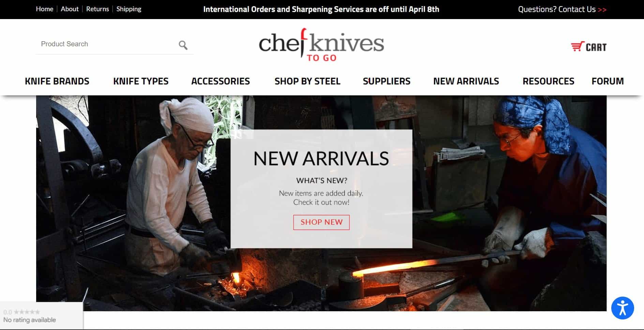Open the About link
Screen dimensions: 644x330
70,9
